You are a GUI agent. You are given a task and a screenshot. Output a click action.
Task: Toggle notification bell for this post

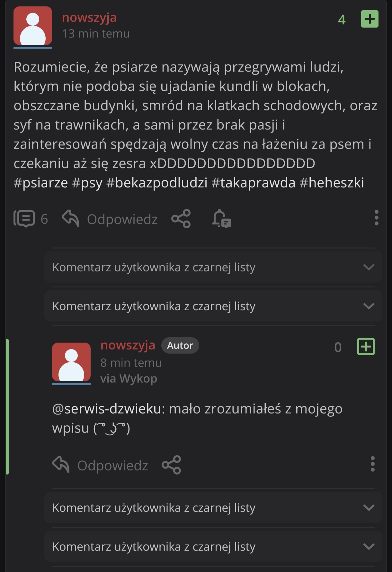click(x=221, y=219)
